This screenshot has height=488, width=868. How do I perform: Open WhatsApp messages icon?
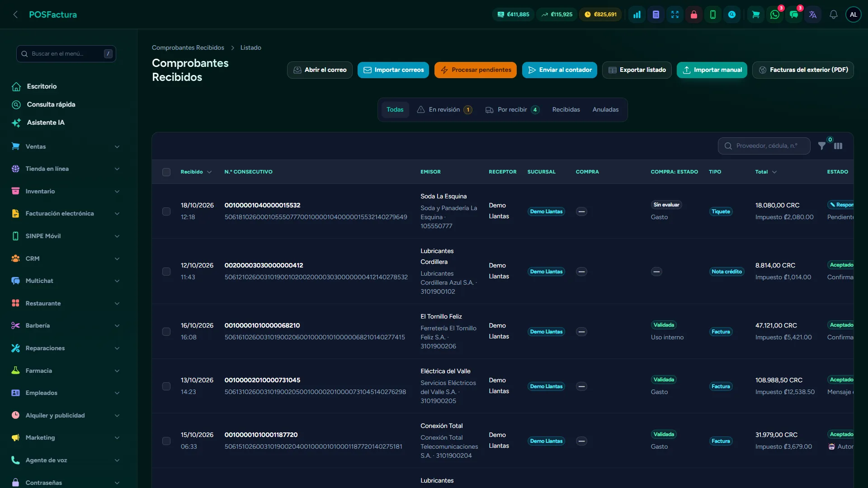coord(775,14)
